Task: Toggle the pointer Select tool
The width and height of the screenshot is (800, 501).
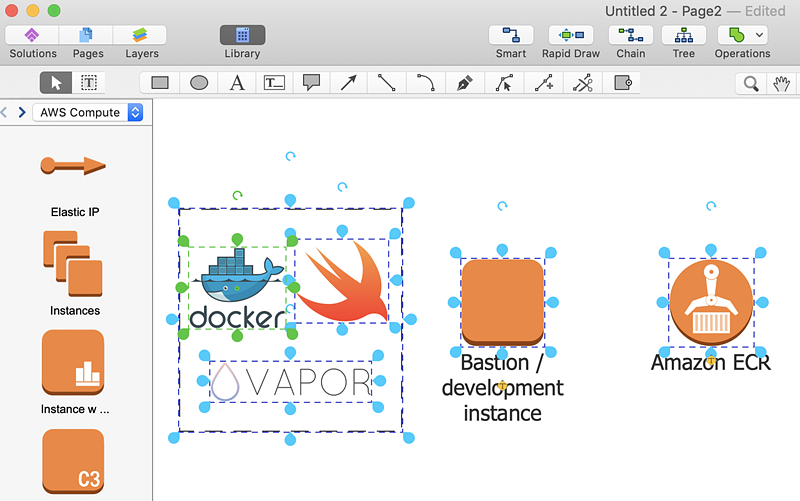Action: pos(56,83)
